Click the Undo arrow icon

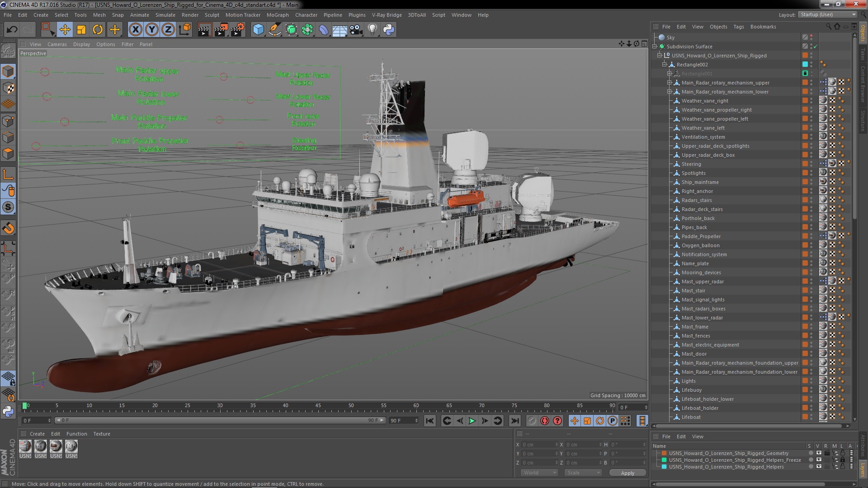(12, 30)
